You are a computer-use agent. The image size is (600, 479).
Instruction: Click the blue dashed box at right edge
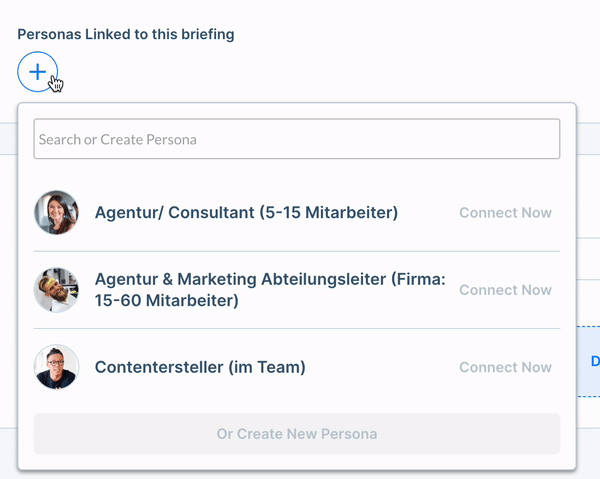(x=588, y=362)
